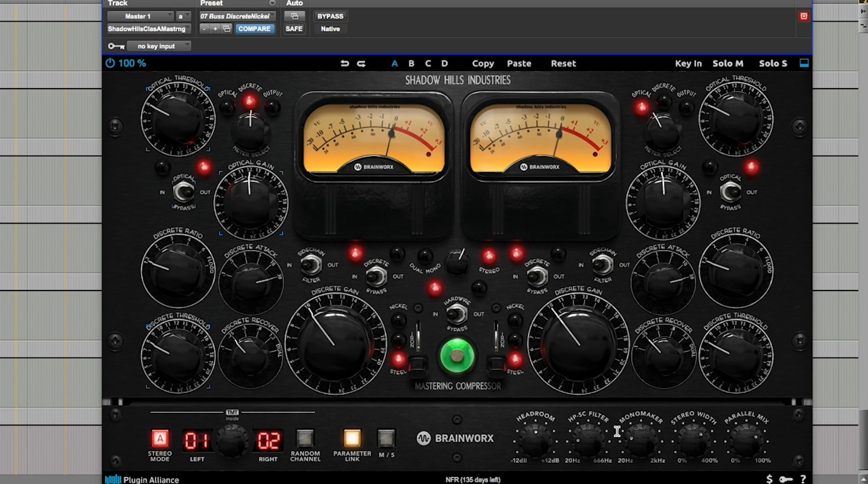Click the SAFE button
The width and height of the screenshot is (868, 484).
294,29
